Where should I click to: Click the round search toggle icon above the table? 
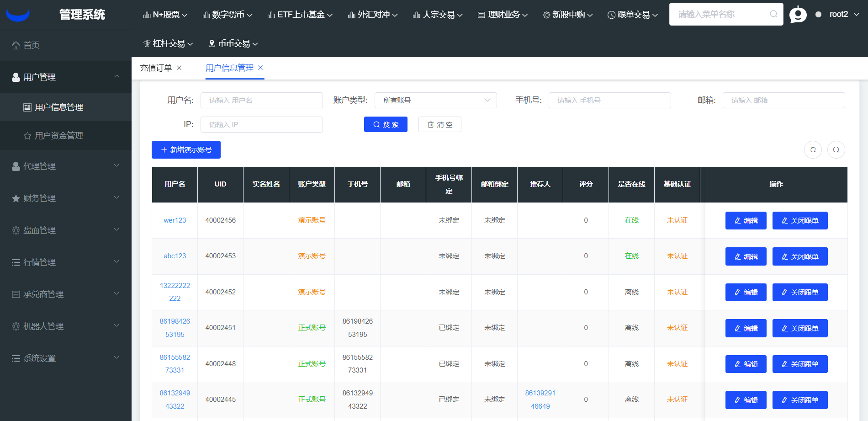coord(836,149)
